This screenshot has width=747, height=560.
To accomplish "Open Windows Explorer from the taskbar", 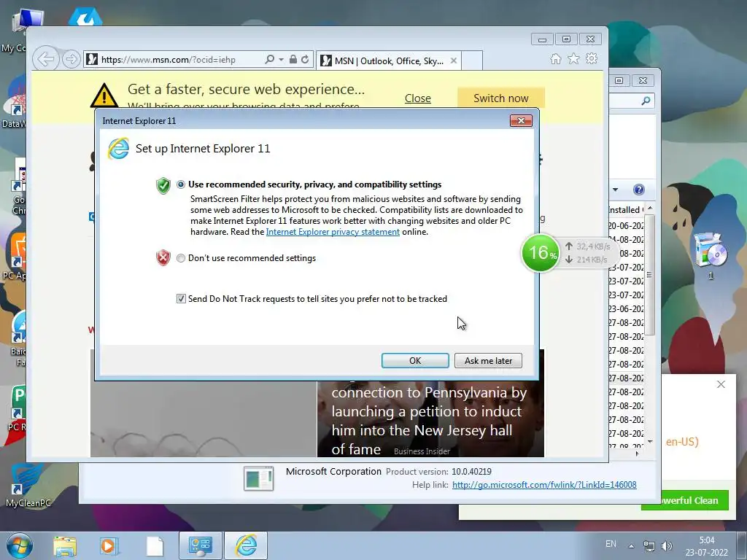I will click(65, 545).
